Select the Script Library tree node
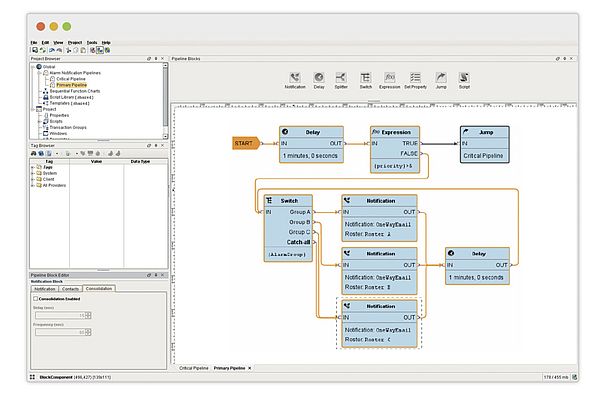 click(71, 97)
